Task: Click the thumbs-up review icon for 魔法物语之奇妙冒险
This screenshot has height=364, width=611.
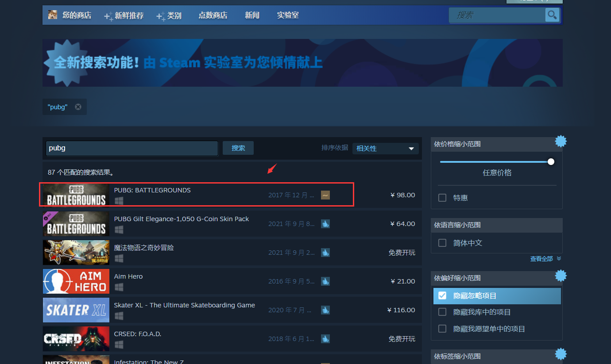Action: click(325, 253)
